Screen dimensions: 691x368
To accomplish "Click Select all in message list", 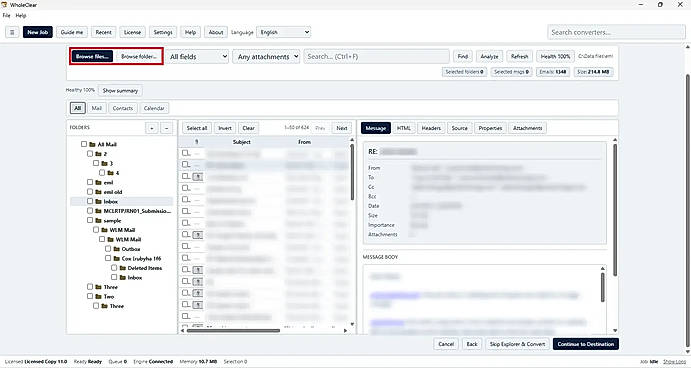I will click(x=197, y=128).
